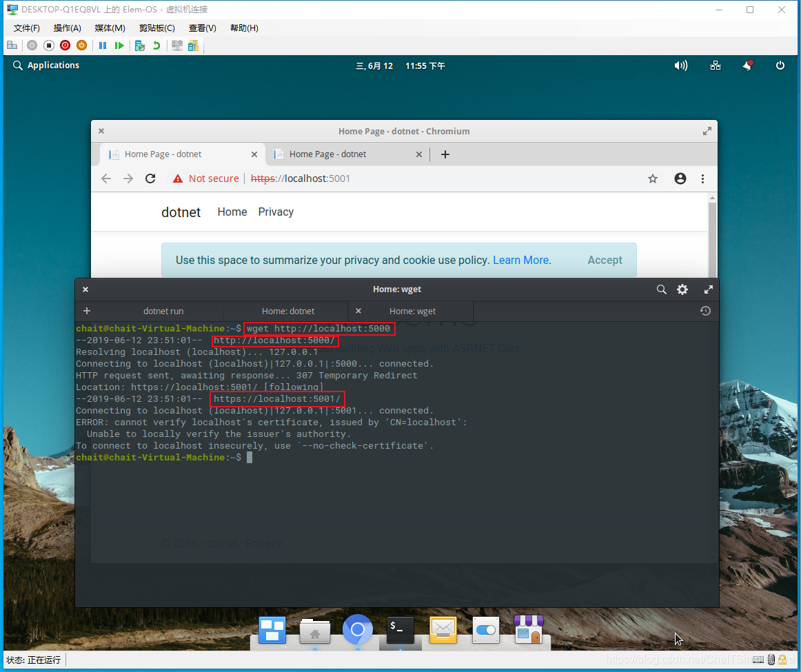Click the Not secure warning indicator
This screenshot has width=801, height=672.
[206, 179]
